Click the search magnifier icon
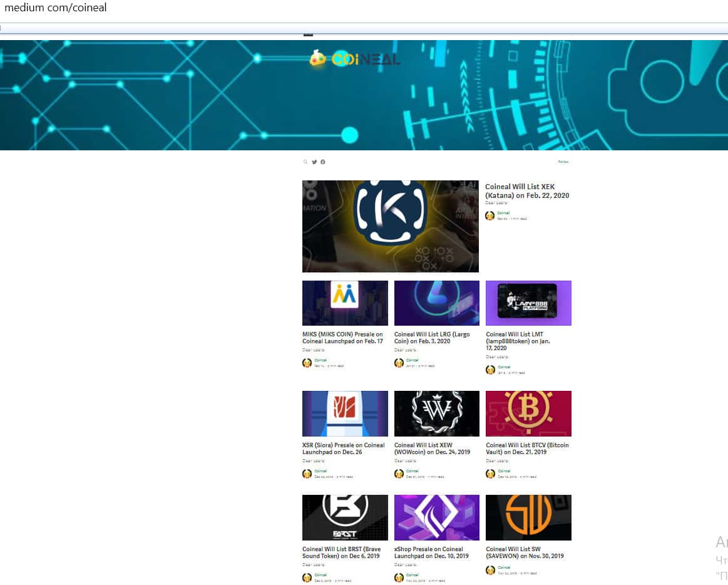The image size is (728, 585). point(305,162)
